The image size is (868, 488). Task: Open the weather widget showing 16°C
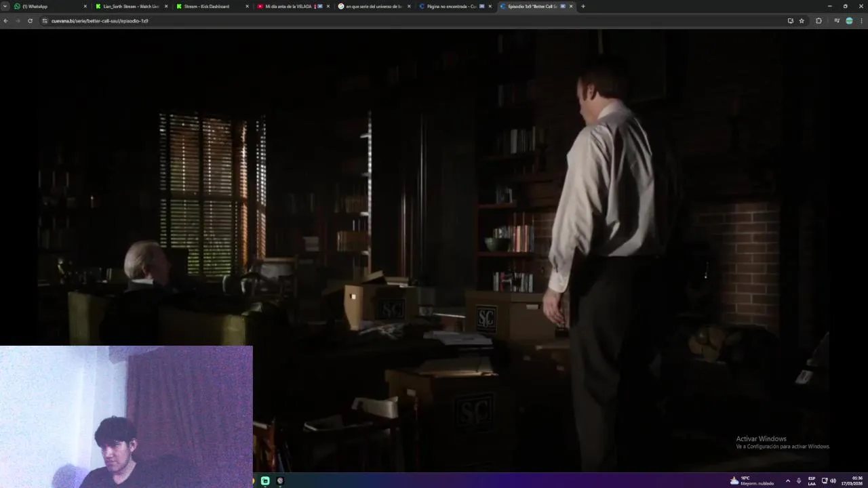[x=752, y=481]
